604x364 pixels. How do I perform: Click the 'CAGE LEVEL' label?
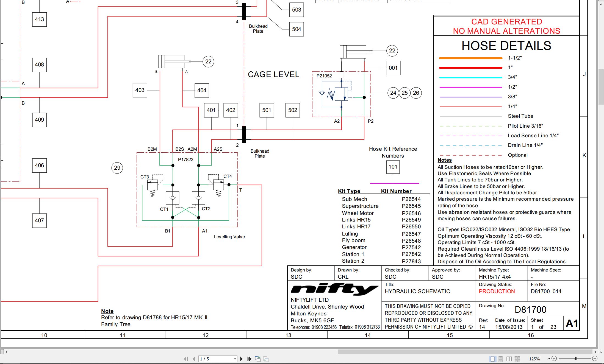273,74
